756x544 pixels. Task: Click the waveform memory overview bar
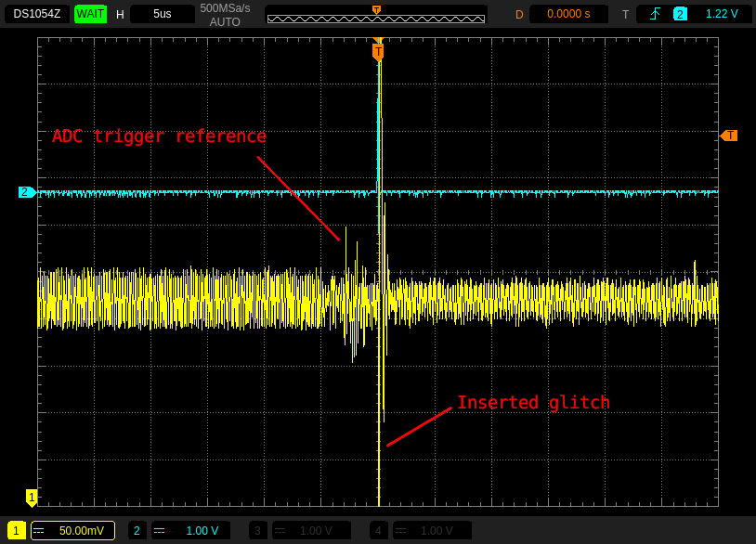click(376, 18)
